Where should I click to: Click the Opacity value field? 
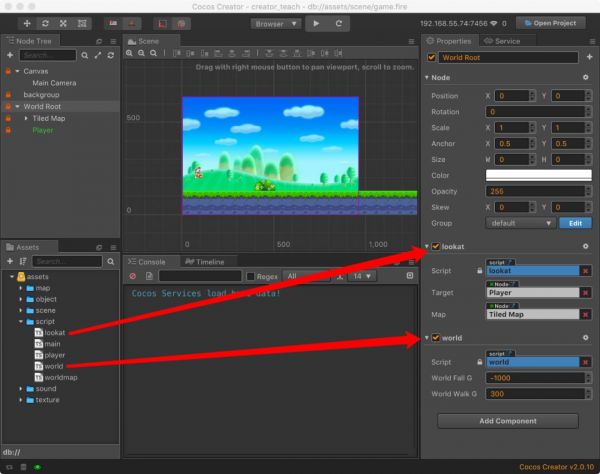pyautogui.click(x=535, y=191)
